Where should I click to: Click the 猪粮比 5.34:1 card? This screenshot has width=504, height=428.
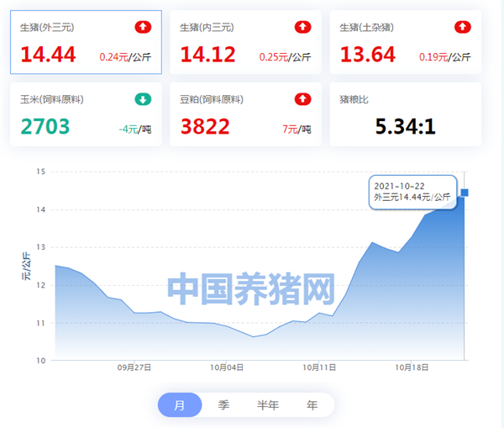pyautogui.click(x=406, y=114)
